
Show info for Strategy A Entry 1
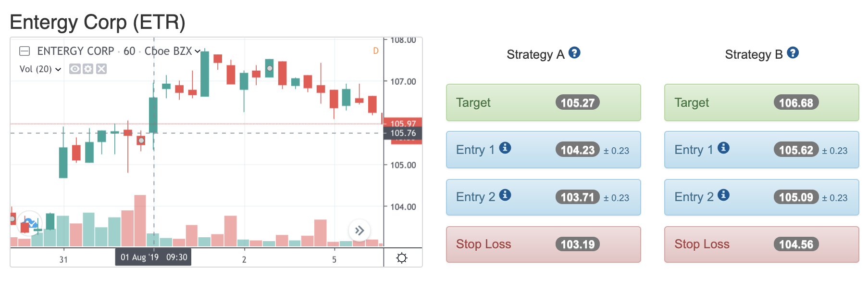tap(505, 148)
